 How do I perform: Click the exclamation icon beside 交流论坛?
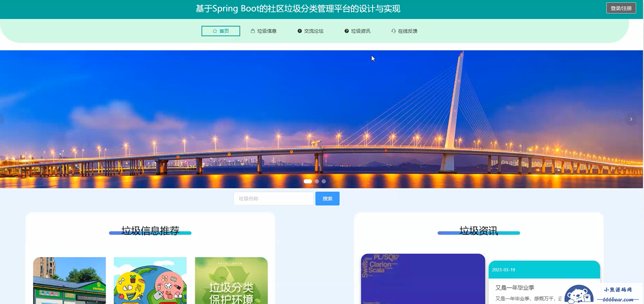[299, 31]
